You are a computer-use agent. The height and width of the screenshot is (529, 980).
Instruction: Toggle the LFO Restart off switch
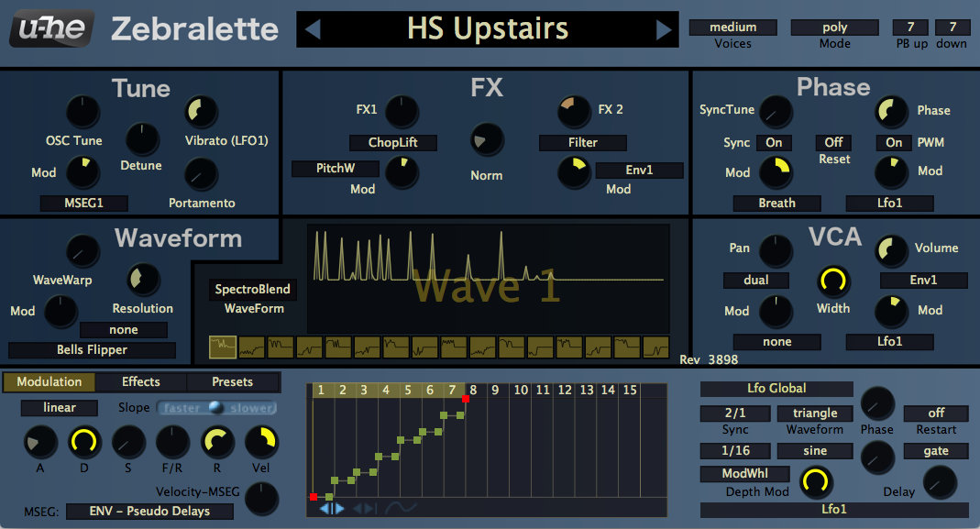click(936, 413)
